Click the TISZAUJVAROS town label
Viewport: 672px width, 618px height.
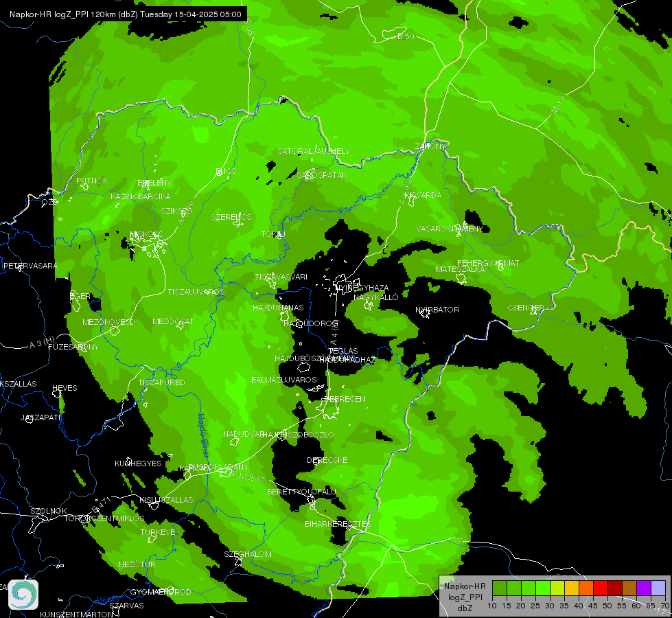tap(196, 292)
